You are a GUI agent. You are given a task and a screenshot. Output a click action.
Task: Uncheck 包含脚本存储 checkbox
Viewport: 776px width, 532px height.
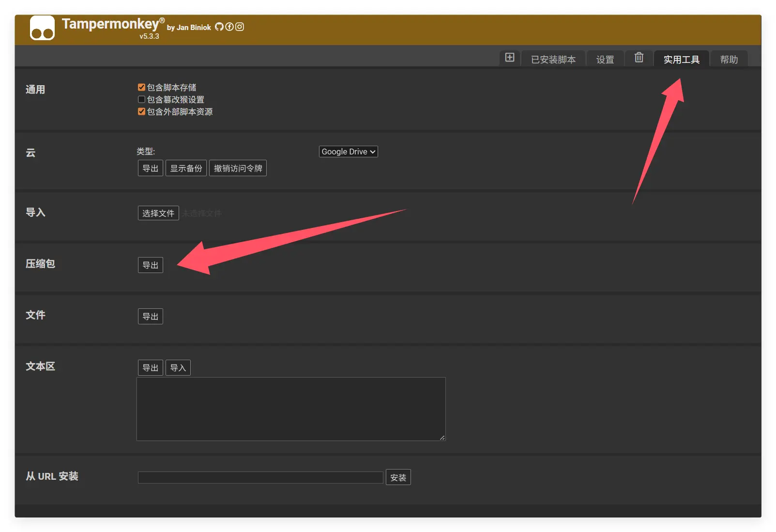point(141,87)
